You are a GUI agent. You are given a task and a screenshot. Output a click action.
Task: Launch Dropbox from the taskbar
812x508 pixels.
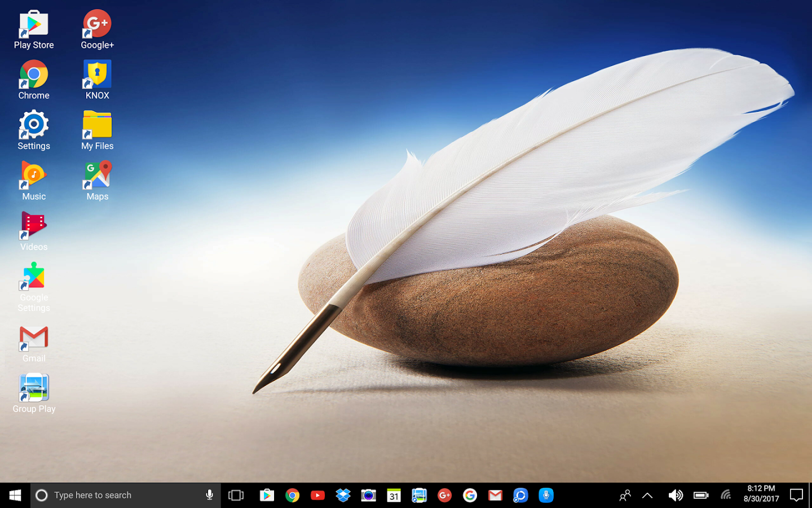point(343,495)
